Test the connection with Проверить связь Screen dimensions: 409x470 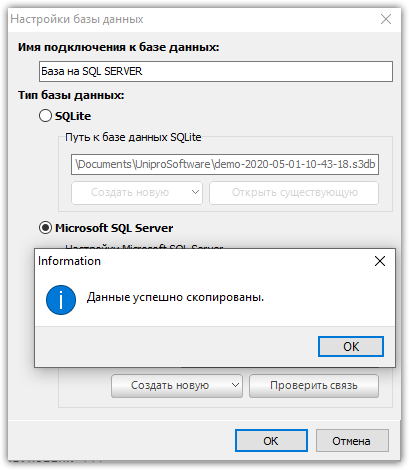click(314, 385)
